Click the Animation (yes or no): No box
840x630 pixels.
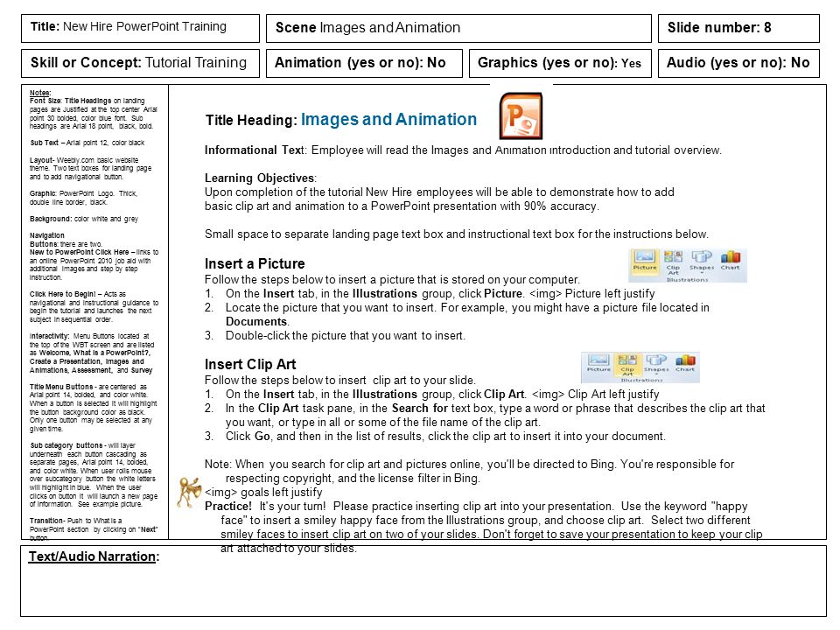point(364,63)
